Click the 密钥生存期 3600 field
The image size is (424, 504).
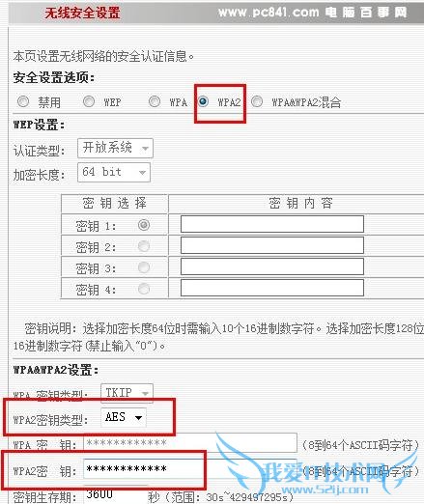coord(116,494)
